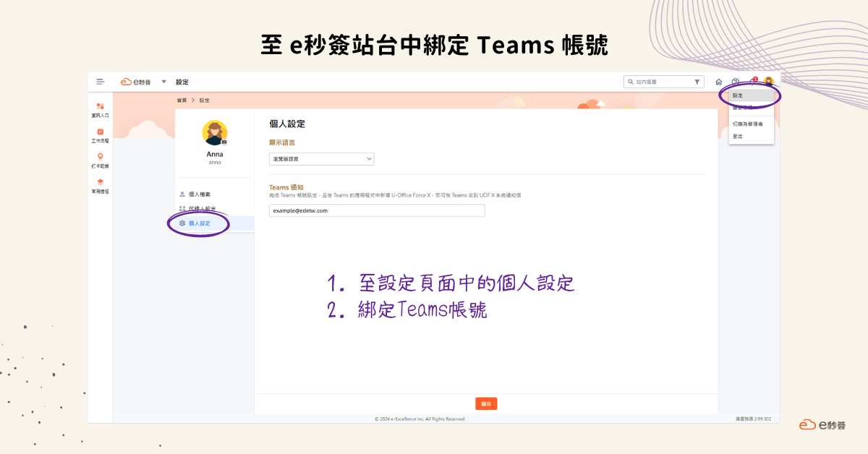This screenshot has width=868, height=454.
Task: Open the 顯示語言 dropdown showing 瀏覽器語言
Action: pos(322,159)
